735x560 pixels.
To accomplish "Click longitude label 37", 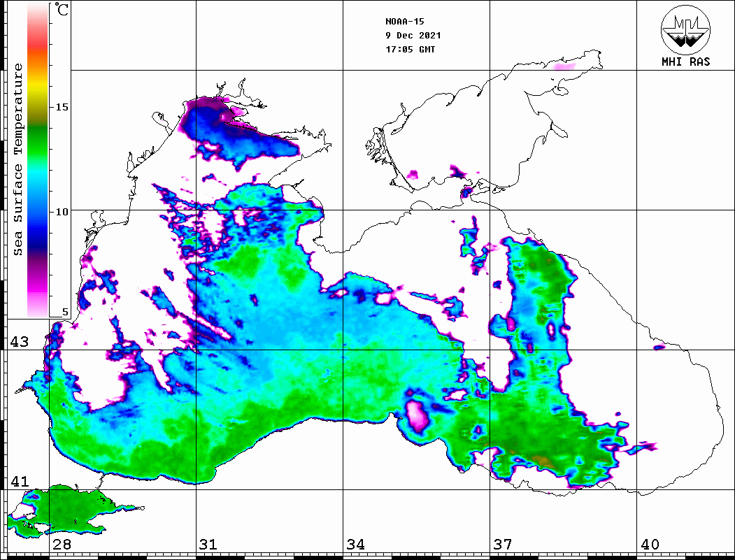I will click(503, 544).
